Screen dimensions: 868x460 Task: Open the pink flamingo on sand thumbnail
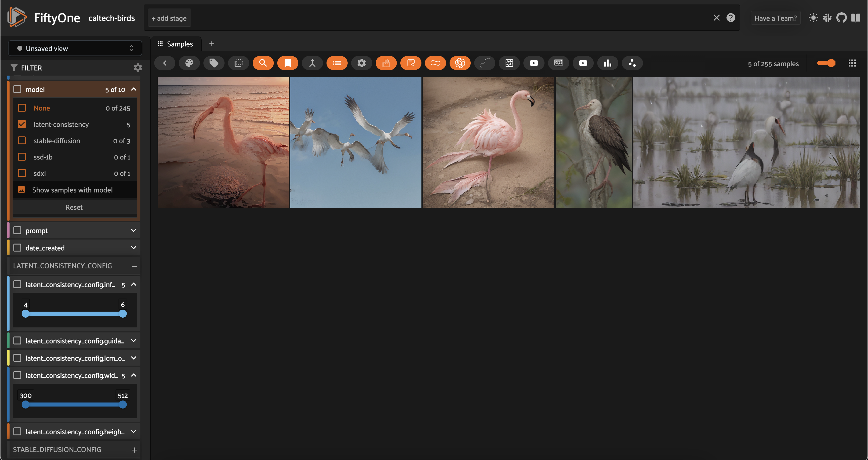pyautogui.click(x=488, y=142)
